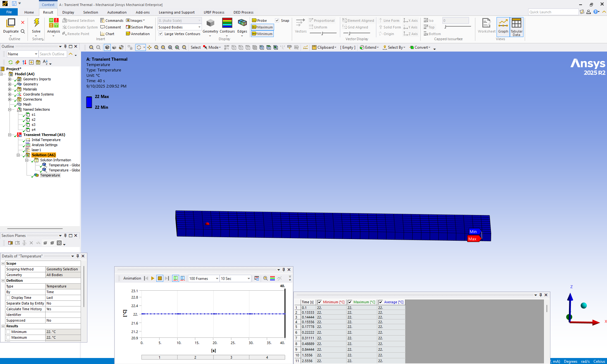Toggle the Tabular Data view button
This screenshot has height=364, width=607.
[x=516, y=27]
